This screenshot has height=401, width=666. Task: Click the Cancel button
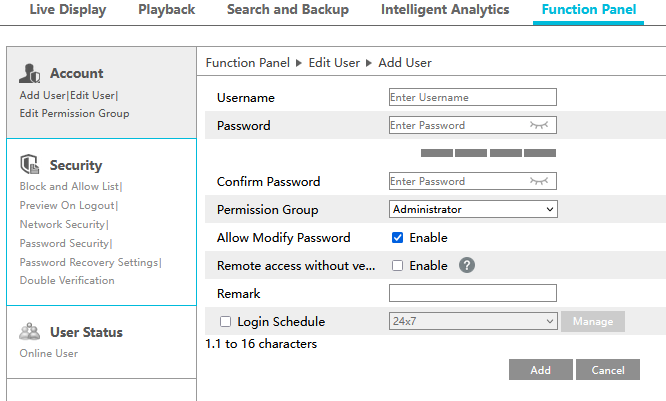(607, 370)
